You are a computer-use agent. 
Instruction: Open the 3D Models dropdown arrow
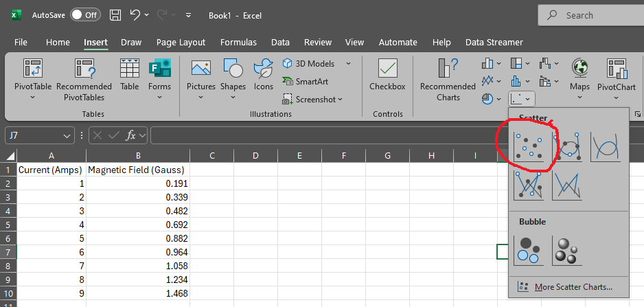tap(348, 63)
